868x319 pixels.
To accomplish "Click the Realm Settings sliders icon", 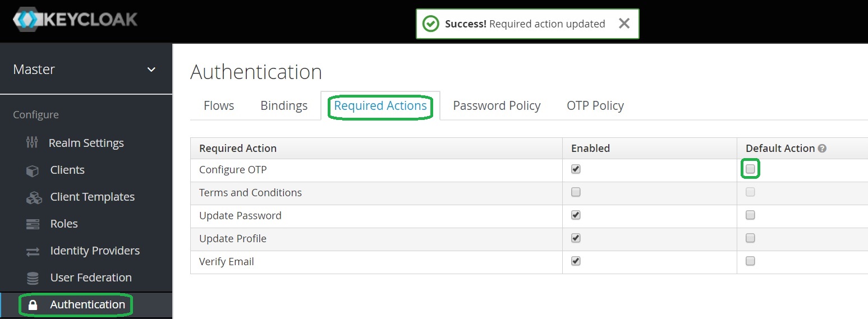I will coord(33,143).
